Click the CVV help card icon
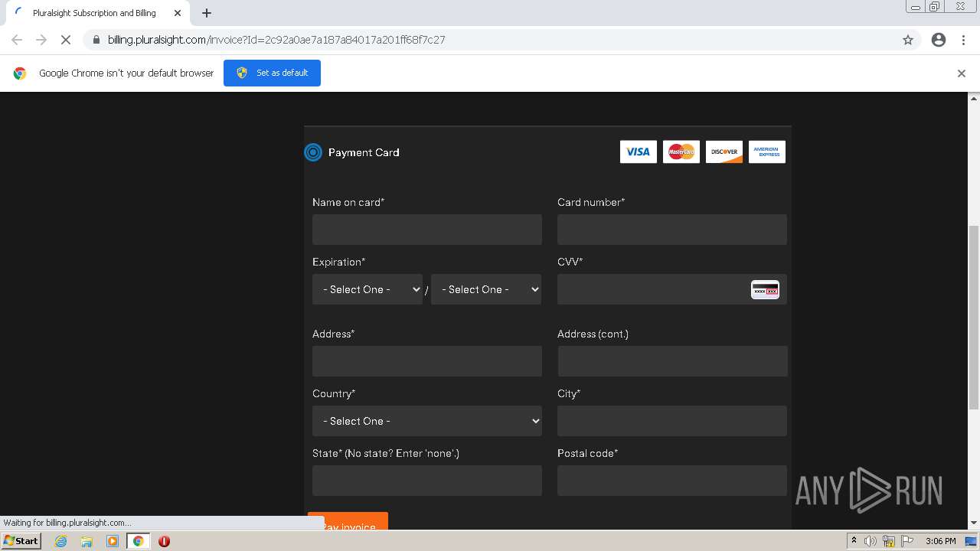This screenshot has width=980, height=551. click(x=765, y=289)
